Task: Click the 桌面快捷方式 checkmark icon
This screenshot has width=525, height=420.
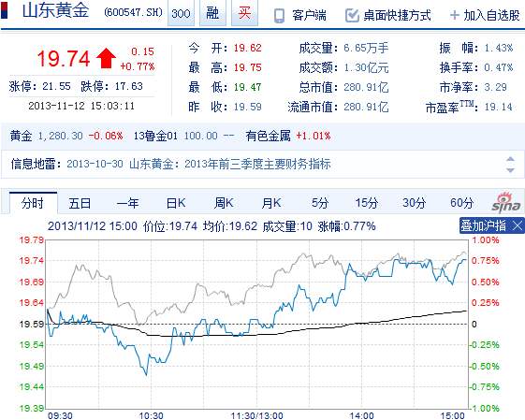Action: pos(352,15)
